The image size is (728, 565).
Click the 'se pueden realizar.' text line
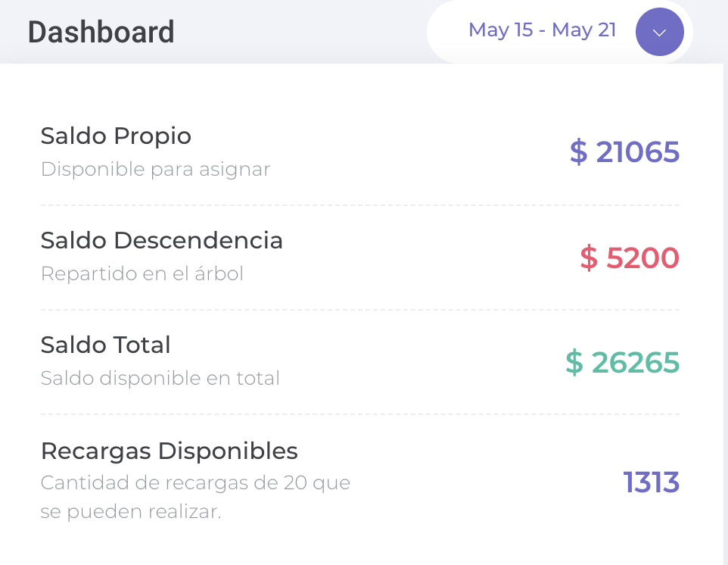(131, 512)
